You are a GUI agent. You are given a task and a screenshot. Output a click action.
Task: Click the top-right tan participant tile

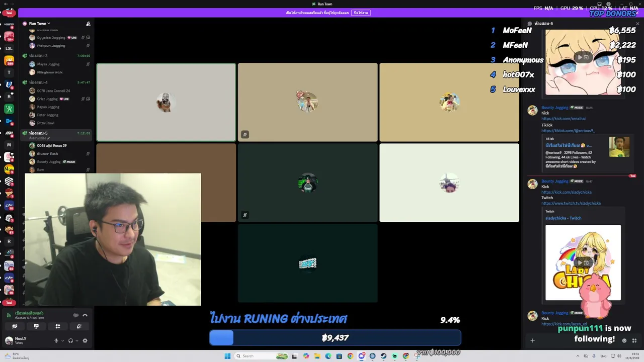(449, 102)
